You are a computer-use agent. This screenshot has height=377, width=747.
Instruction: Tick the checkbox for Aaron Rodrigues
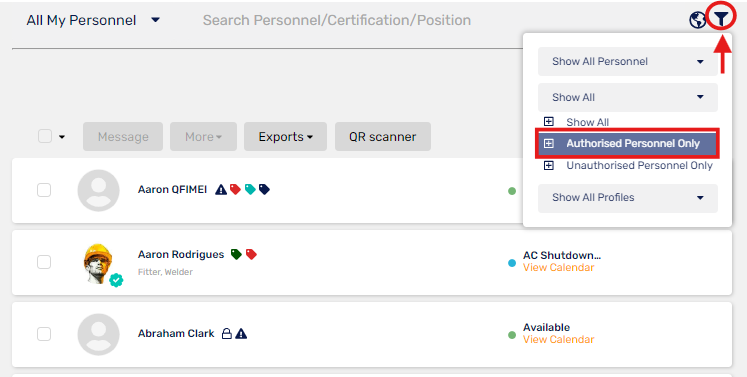click(44, 262)
